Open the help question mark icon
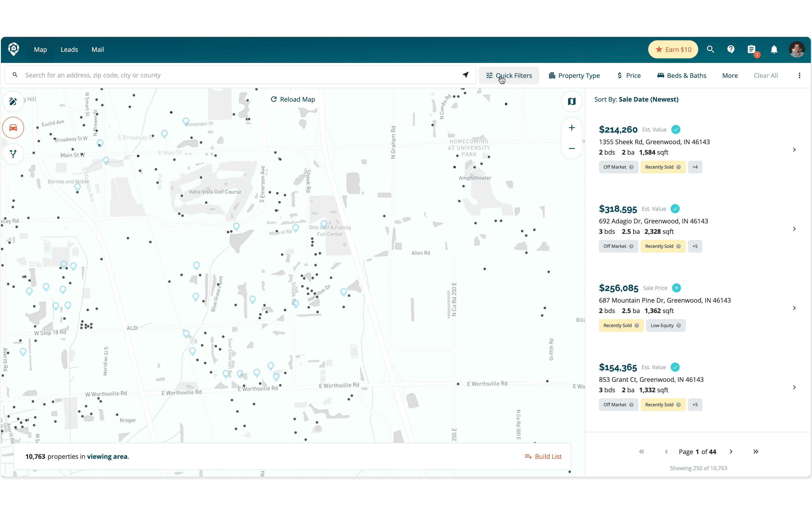This screenshot has width=812, height=507. point(731,50)
